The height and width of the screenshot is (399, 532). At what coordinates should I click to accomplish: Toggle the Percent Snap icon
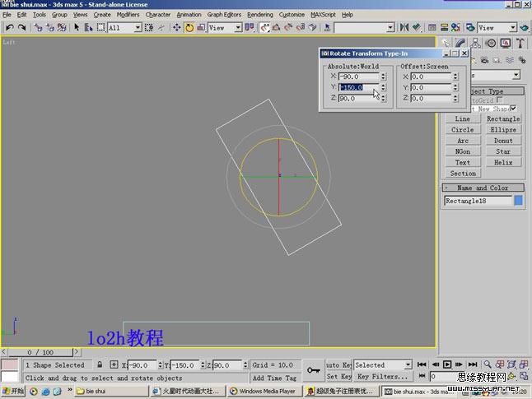pos(288,27)
